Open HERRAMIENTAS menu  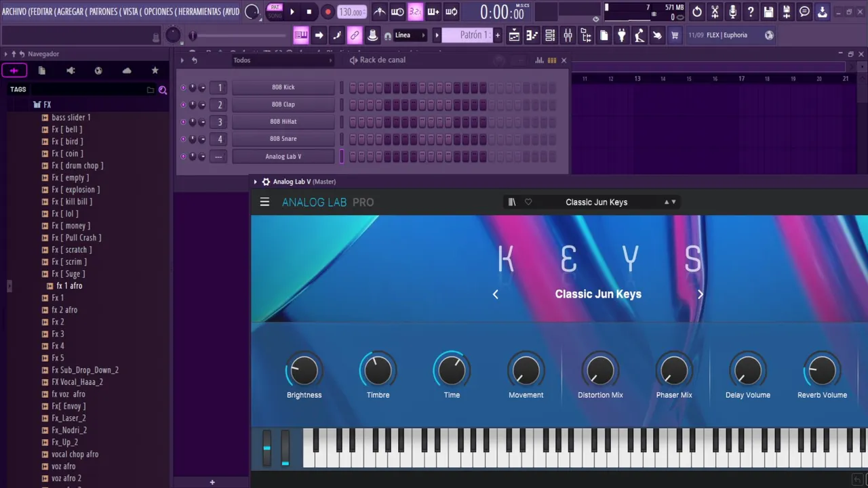tap(199, 12)
